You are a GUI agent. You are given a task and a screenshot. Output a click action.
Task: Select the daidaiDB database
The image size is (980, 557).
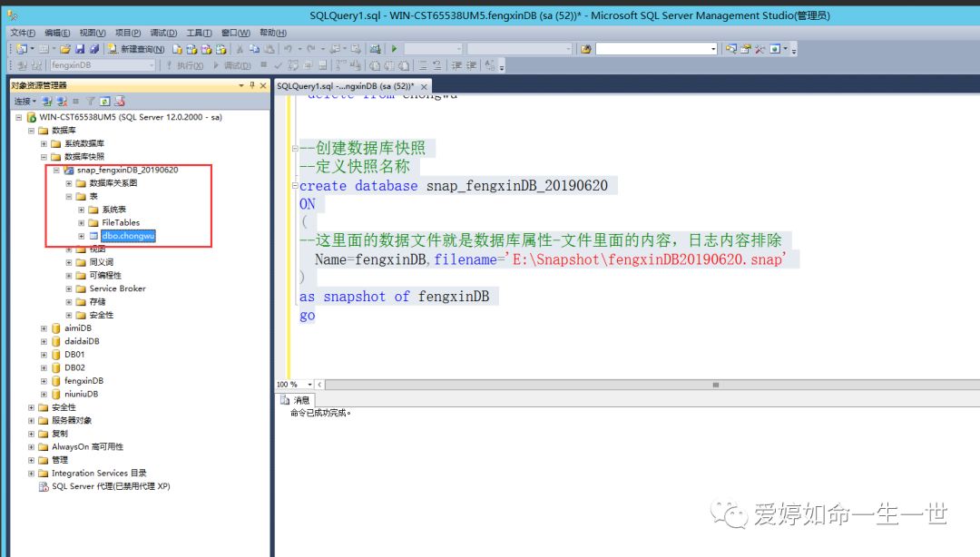(x=82, y=341)
